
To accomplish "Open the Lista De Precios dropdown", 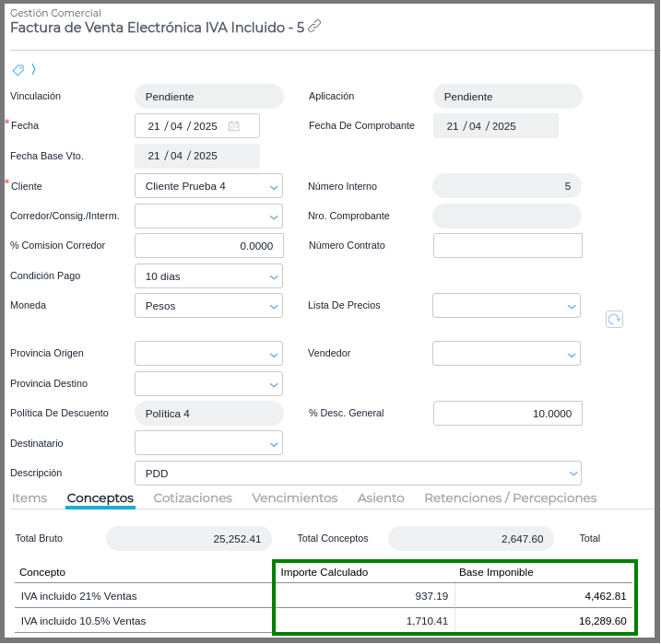I will tap(571, 306).
